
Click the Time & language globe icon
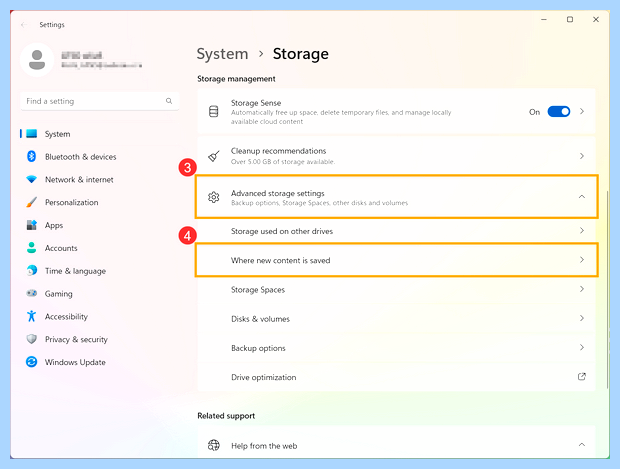(x=31, y=270)
